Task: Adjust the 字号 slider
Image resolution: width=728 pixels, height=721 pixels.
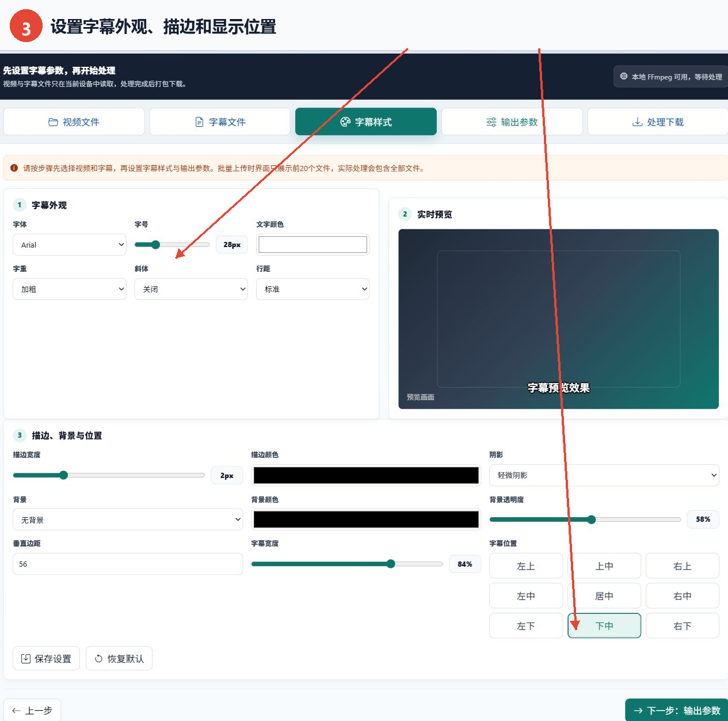Action: coord(172,245)
